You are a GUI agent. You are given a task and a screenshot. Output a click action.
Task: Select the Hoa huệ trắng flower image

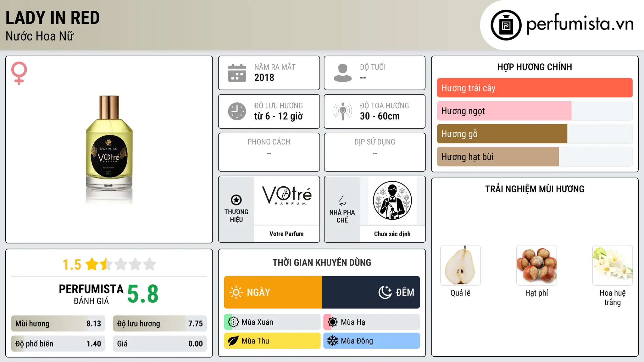(x=613, y=265)
